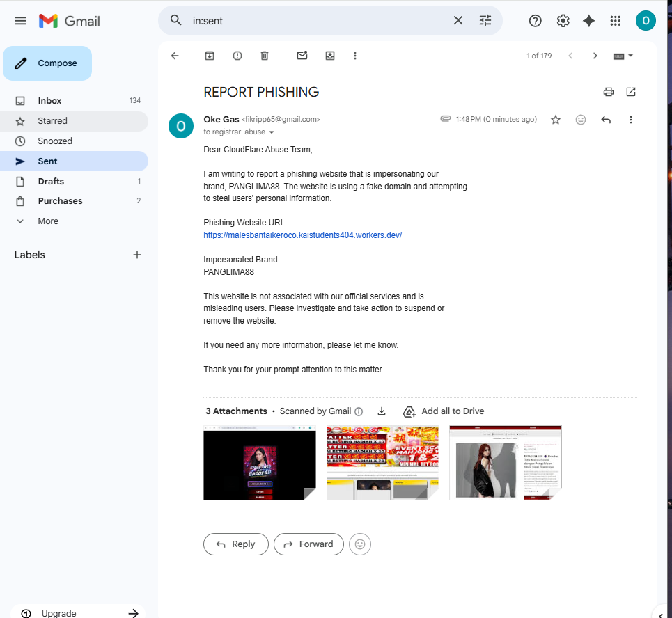This screenshot has width=672, height=618.
Task: Clear the in:sent search text
Action: coord(458,20)
